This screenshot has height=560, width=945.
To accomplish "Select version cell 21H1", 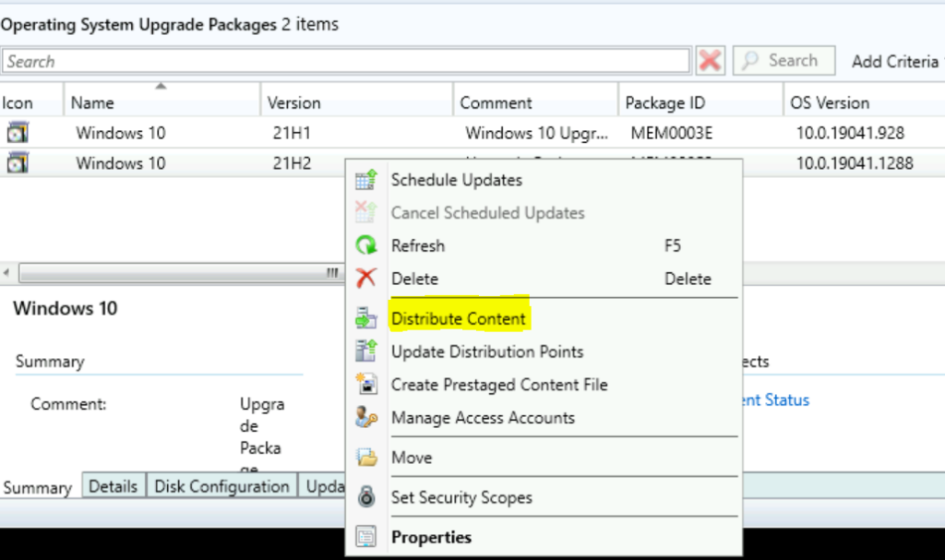I will [292, 133].
